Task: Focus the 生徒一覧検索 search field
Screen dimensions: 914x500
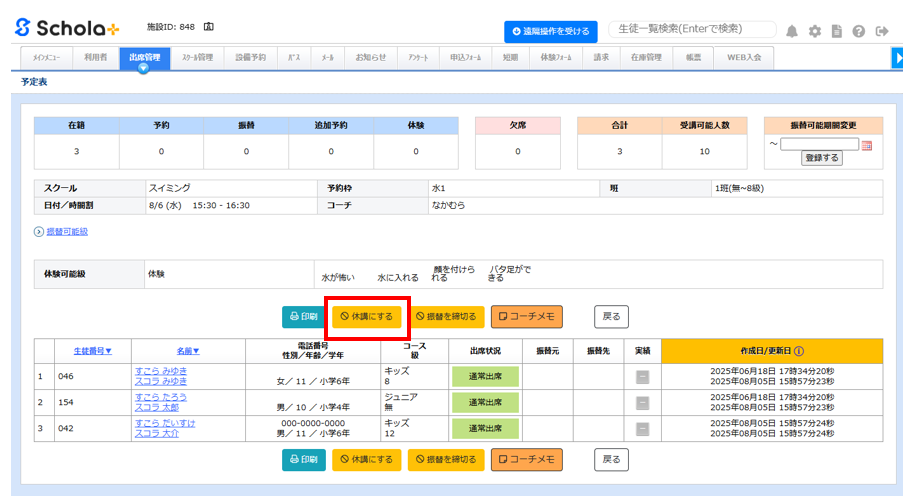Action: (692, 29)
